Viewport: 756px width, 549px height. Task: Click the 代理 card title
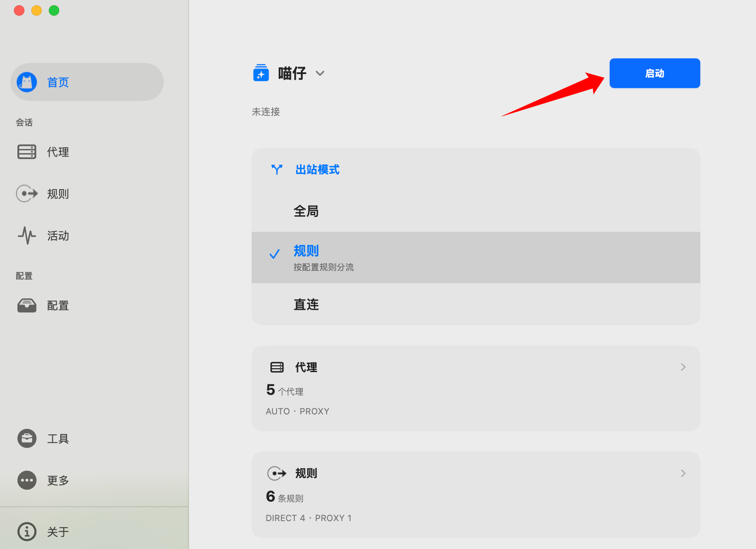pos(306,367)
